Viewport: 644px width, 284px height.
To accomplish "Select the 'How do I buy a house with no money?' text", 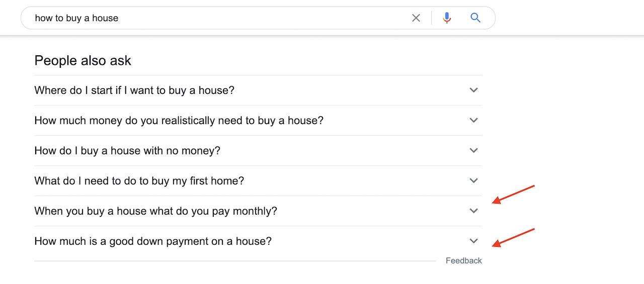I will pyautogui.click(x=127, y=151).
